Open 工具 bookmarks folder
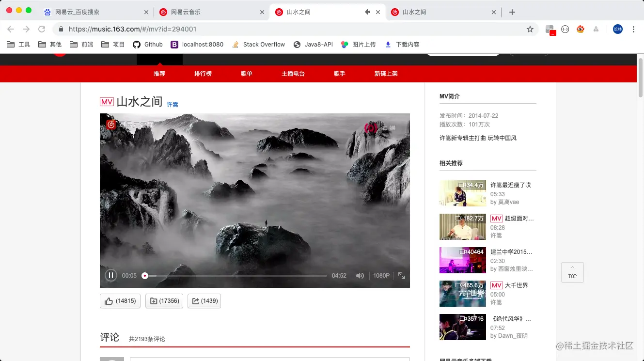The image size is (644, 361). click(18, 45)
